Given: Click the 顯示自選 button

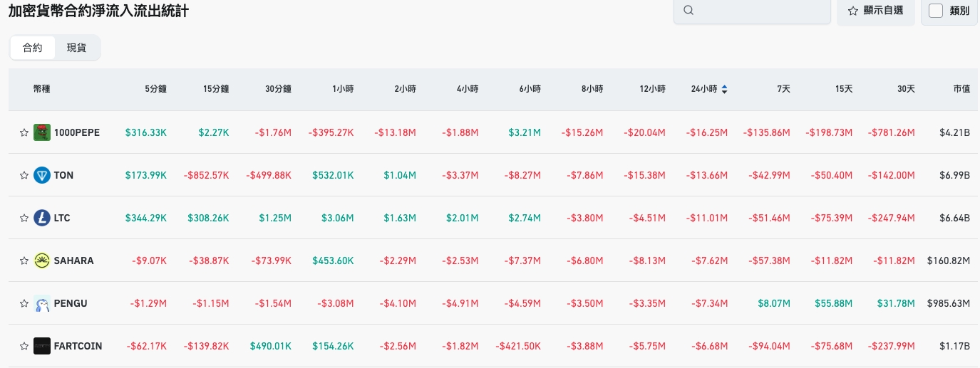Looking at the screenshot, I should tap(875, 11).
